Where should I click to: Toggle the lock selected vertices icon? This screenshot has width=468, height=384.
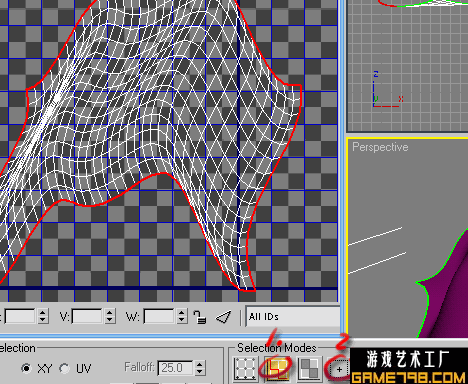pyautogui.click(x=199, y=317)
